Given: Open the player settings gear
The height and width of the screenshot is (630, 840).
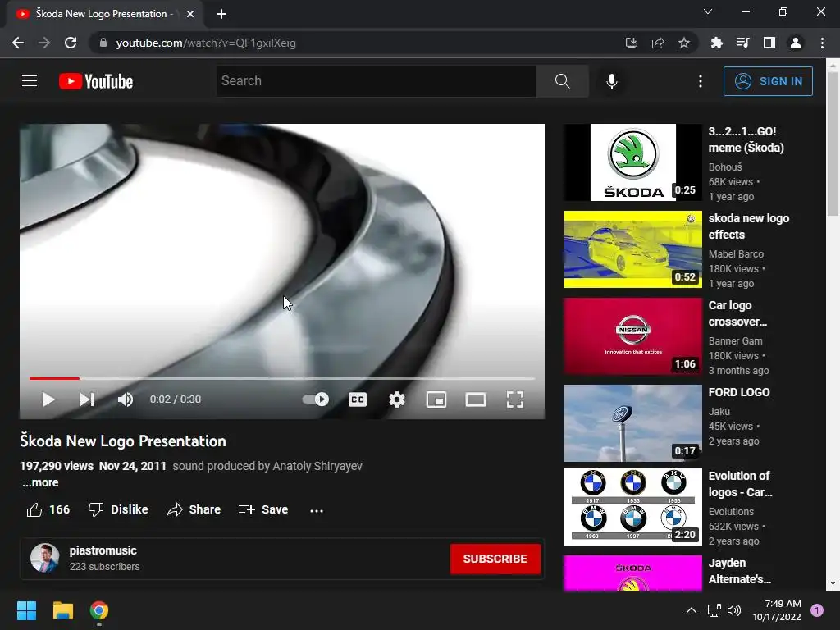Looking at the screenshot, I should (397, 399).
